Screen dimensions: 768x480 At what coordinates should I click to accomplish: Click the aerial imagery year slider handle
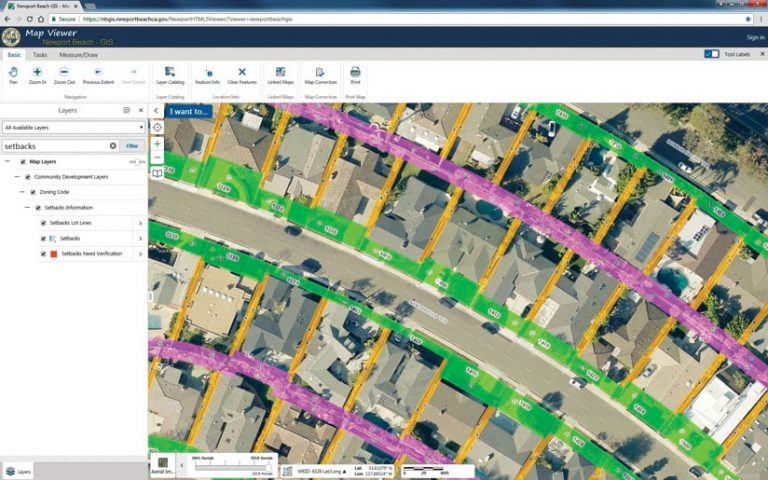269,468
